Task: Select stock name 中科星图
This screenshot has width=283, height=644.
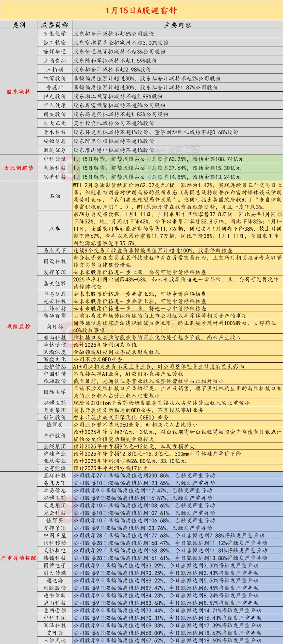Action: tap(55, 618)
